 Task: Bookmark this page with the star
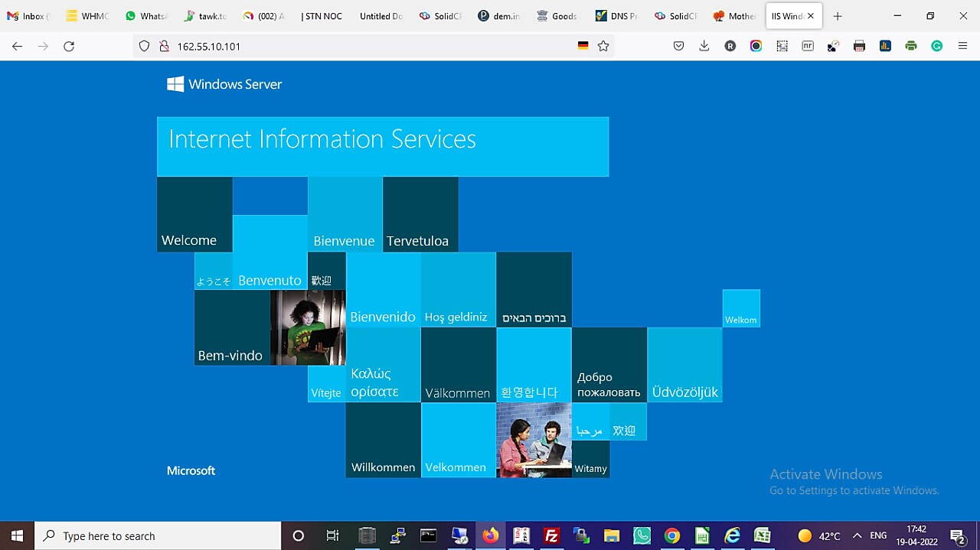click(x=603, y=46)
